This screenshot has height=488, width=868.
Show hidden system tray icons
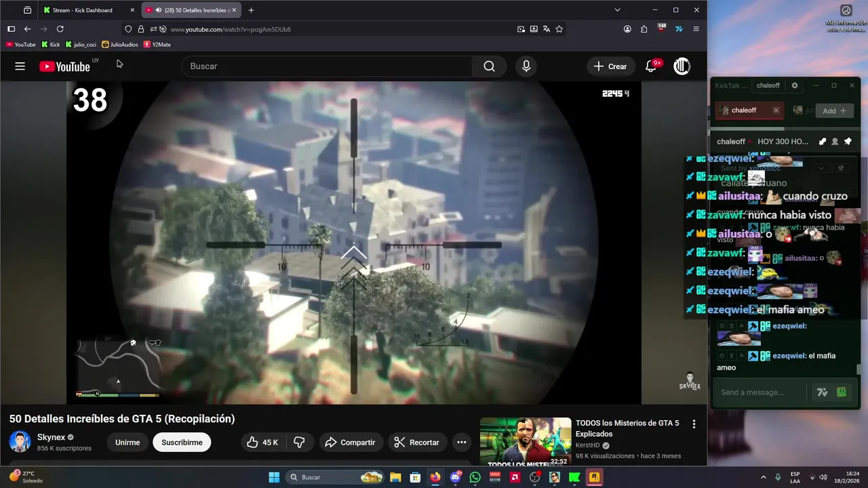(763, 477)
